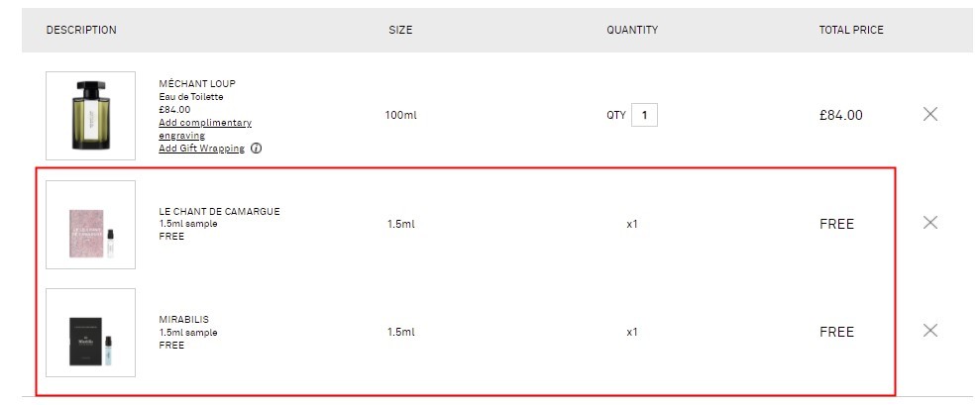Image resolution: width=980 pixels, height=405 pixels.
Task: Edit the quantity field for Méchant Loup
Action: click(644, 115)
